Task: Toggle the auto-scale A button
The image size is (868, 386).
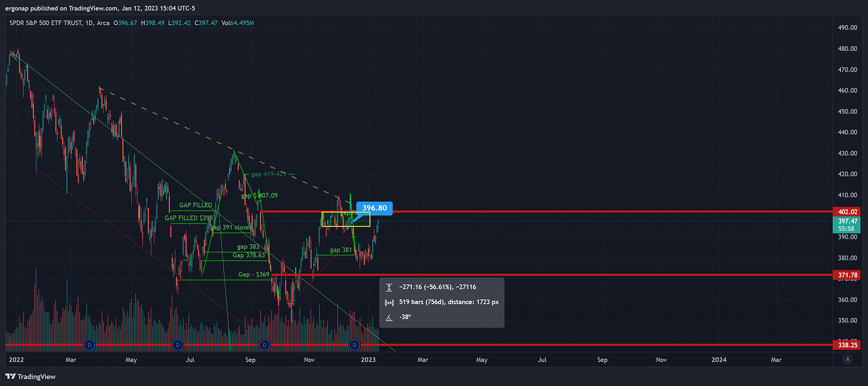Action: click(x=847, y=360)
